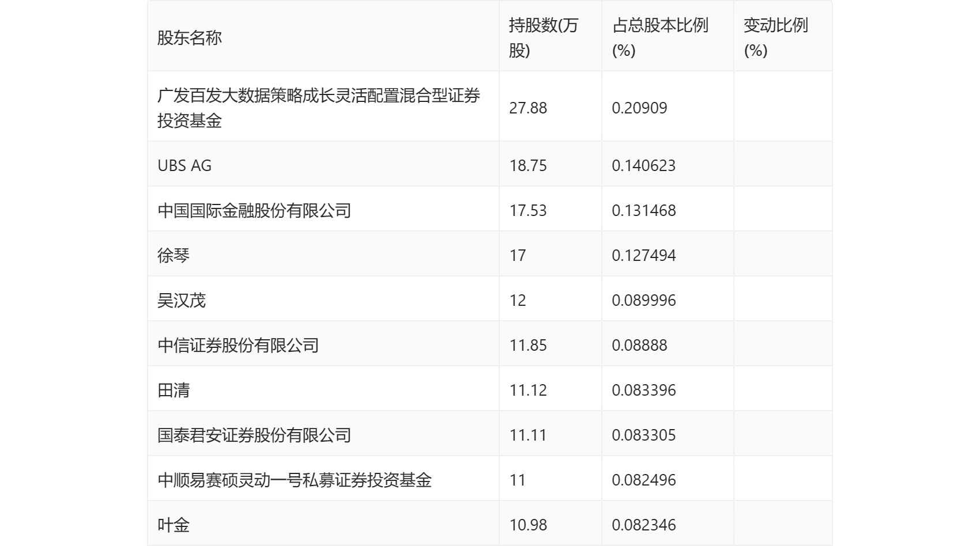The width and height of the screenshot is (980, 546).
Task: Click the 持股数(万股) column header
Action: coord(543,38)
